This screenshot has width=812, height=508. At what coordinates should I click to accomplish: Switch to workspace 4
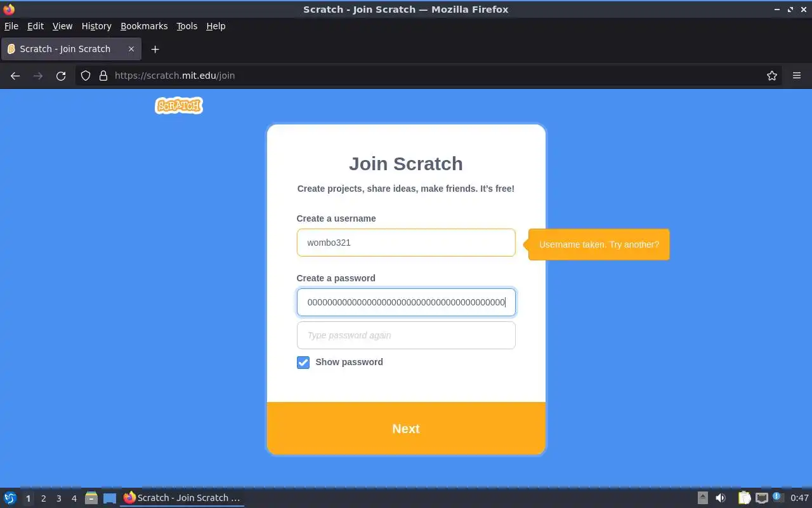(x=74, y=498)
